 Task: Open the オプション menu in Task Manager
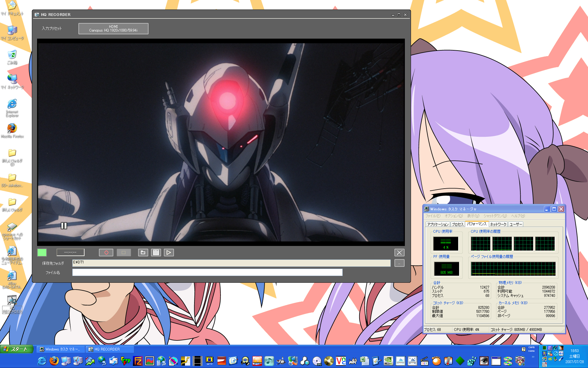point(454,216)
